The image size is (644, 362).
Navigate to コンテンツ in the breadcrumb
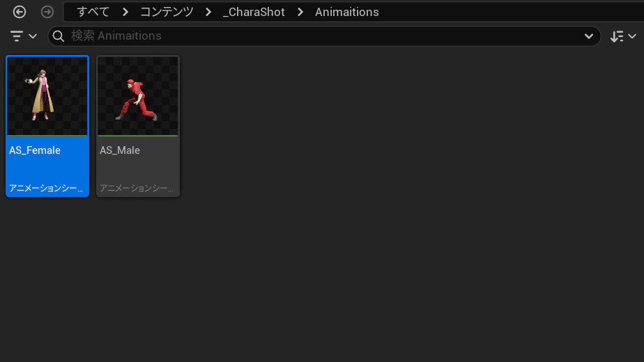coord(167,12)
